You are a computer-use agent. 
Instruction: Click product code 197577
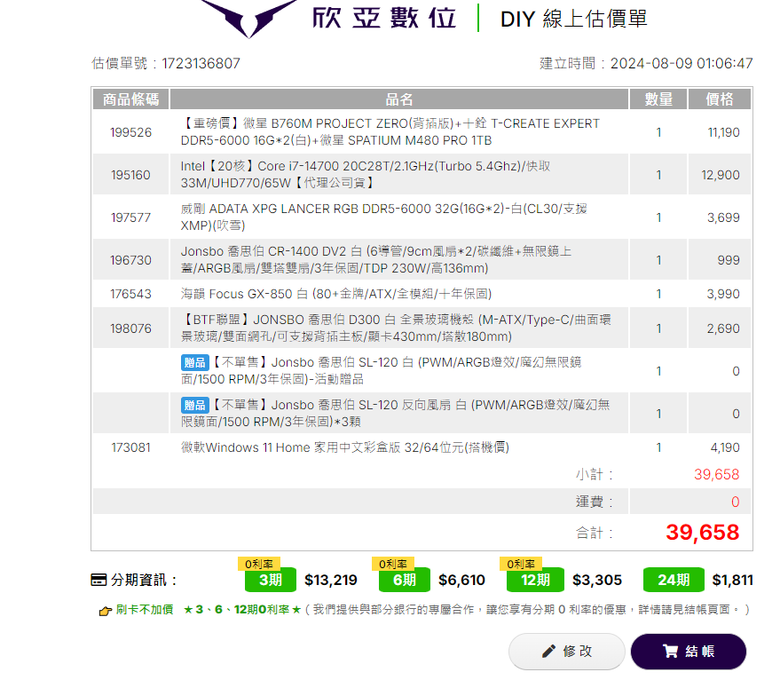click(130, 218)
